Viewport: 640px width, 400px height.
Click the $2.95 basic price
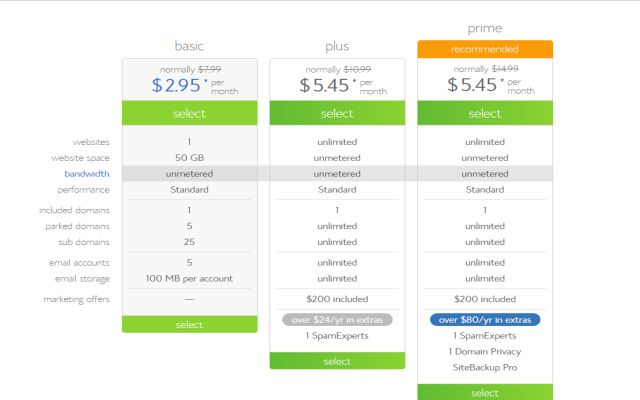(x=176, y=85)
